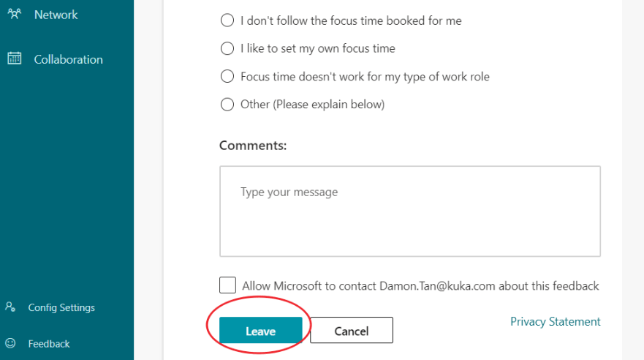Click the "Type your message" placeholder text
This screenshot has width=644, height=360.
click(x=289, y=192)
